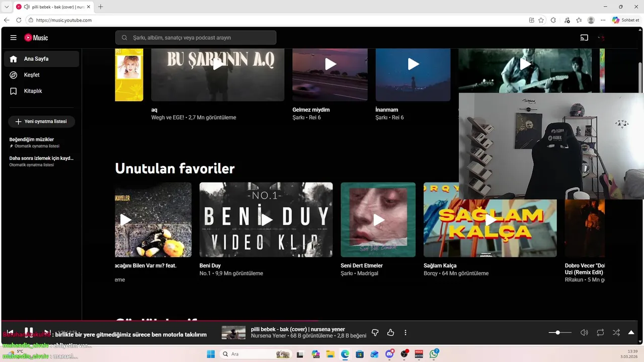Click the taskbar Ara search box
644x362 pixels.
tap(256, 354)
